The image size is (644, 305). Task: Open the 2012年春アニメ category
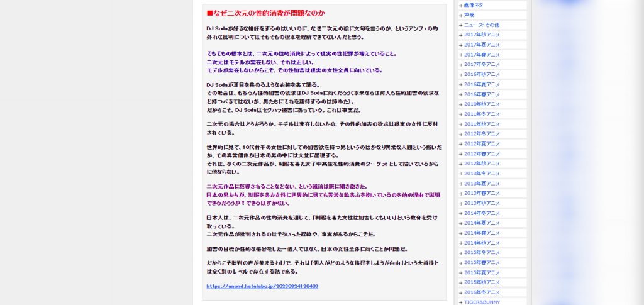[x=482, y=153]
